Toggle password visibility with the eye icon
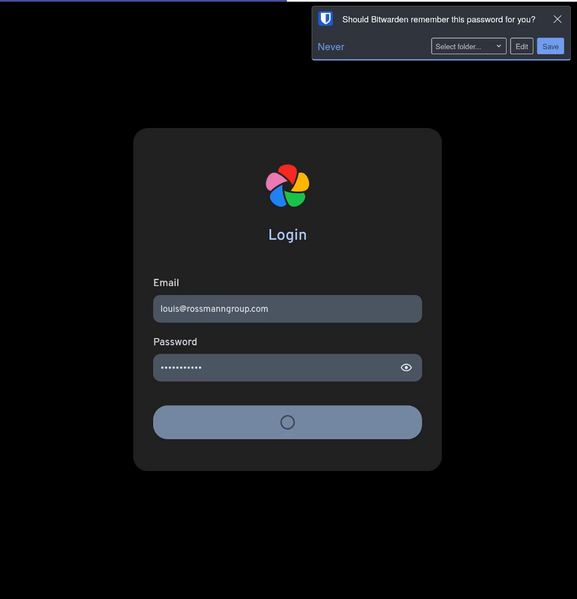 click(x=406, y=367)
